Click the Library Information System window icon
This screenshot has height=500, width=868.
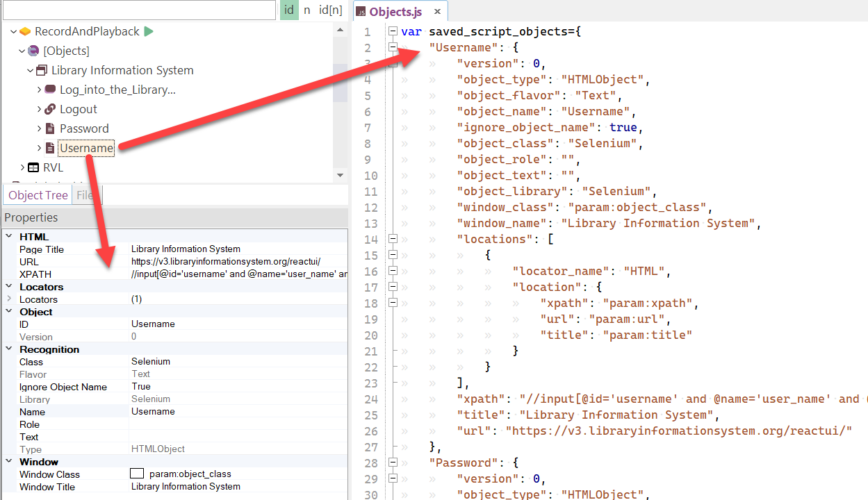42,70
